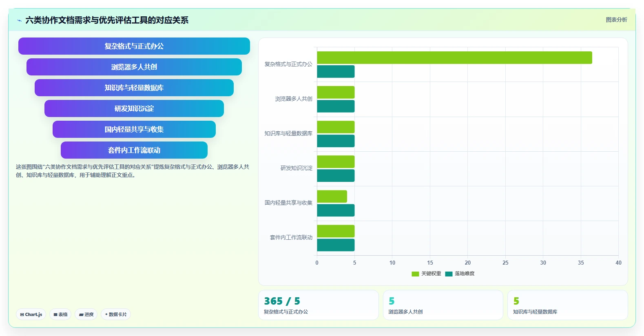Toggle the 关键权重 legend swatch

pyautogui.click(x=415, y=274)
